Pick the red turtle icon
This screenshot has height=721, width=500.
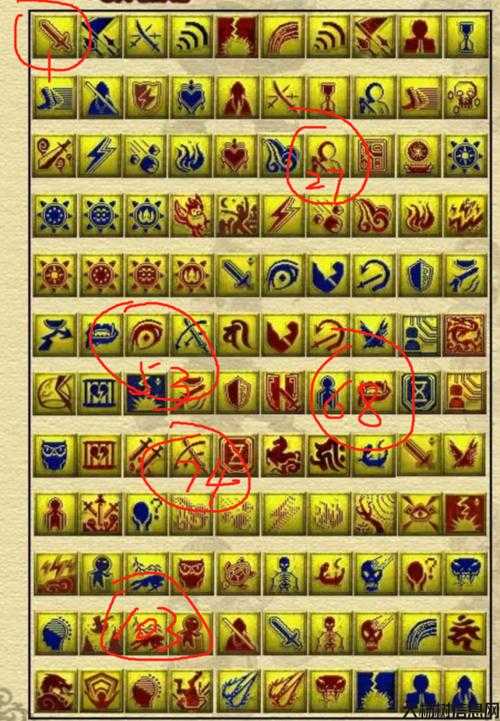tap(237, 574)
